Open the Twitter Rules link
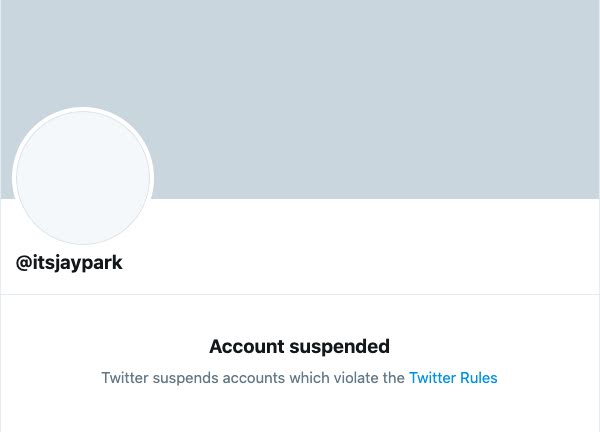 (452, 378)
